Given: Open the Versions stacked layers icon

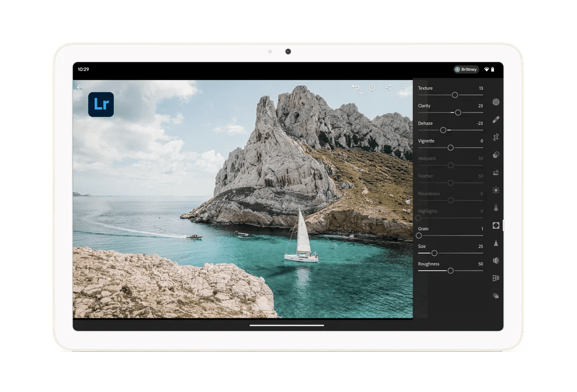Looking at the screenshot, I should [496, 296].
